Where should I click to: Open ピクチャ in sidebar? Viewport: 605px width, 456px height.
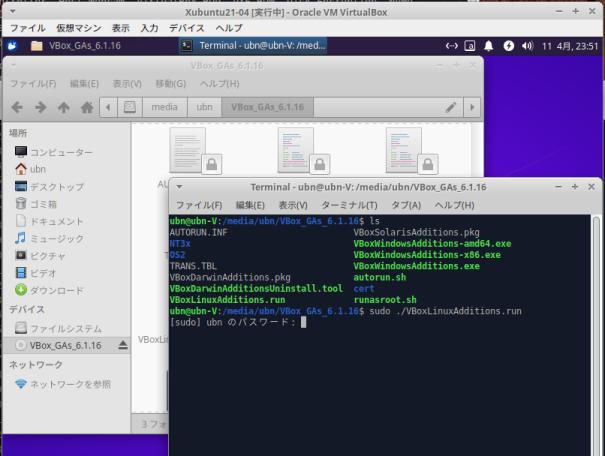(x=40, y=256)
